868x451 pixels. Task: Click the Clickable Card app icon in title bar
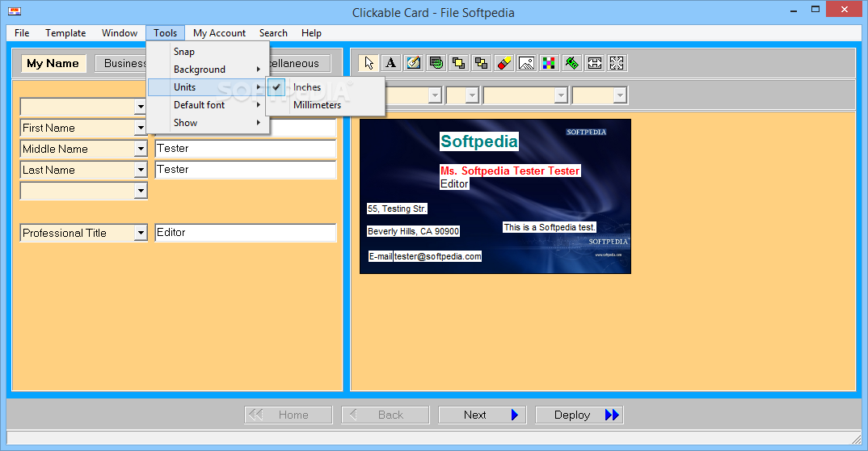[x=15, y=11]
